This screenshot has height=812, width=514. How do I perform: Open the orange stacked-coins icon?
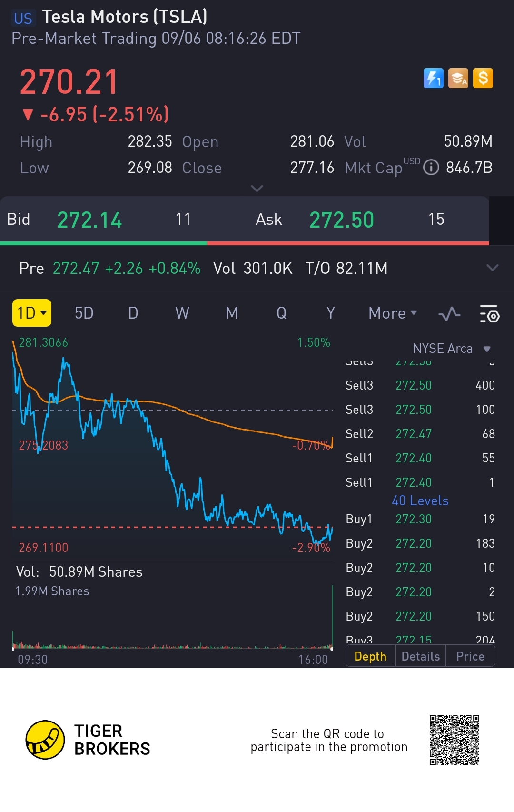pyautogui.click(x=458, y=78)
